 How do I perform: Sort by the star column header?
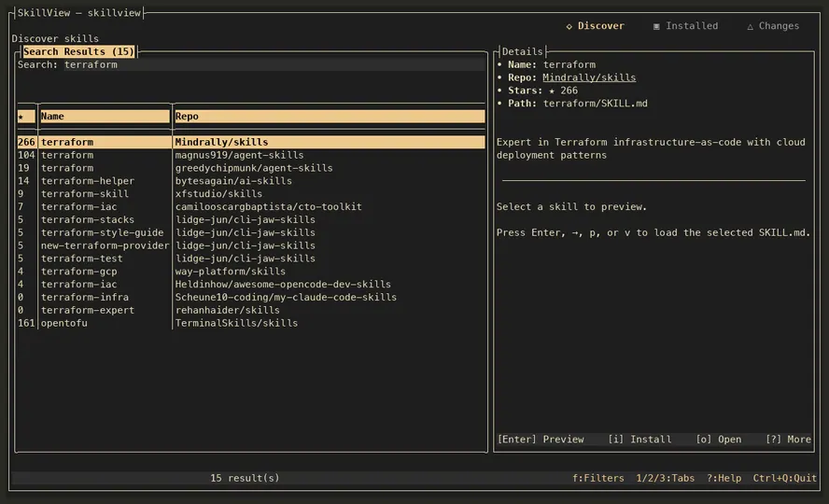[x=26, y=117]
